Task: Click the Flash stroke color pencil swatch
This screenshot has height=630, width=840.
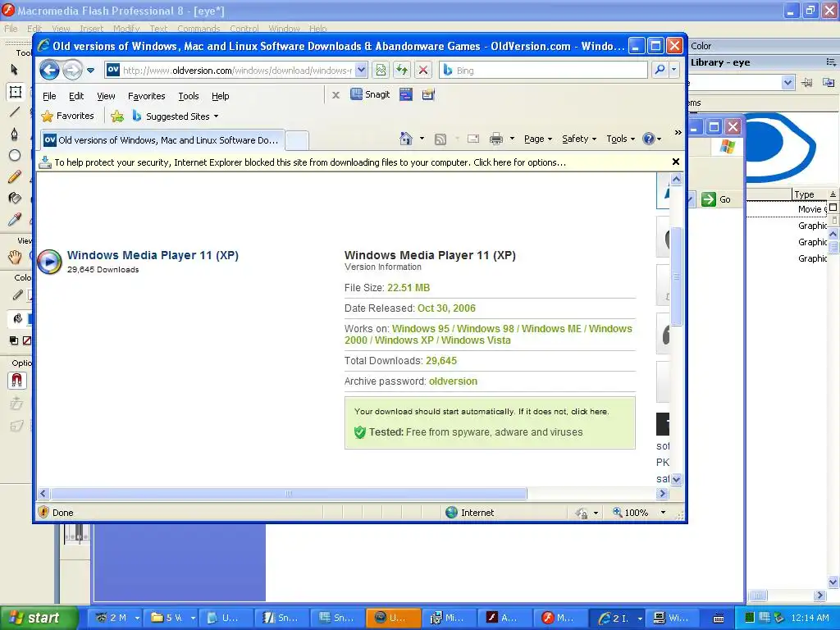Action: point(17,295)
